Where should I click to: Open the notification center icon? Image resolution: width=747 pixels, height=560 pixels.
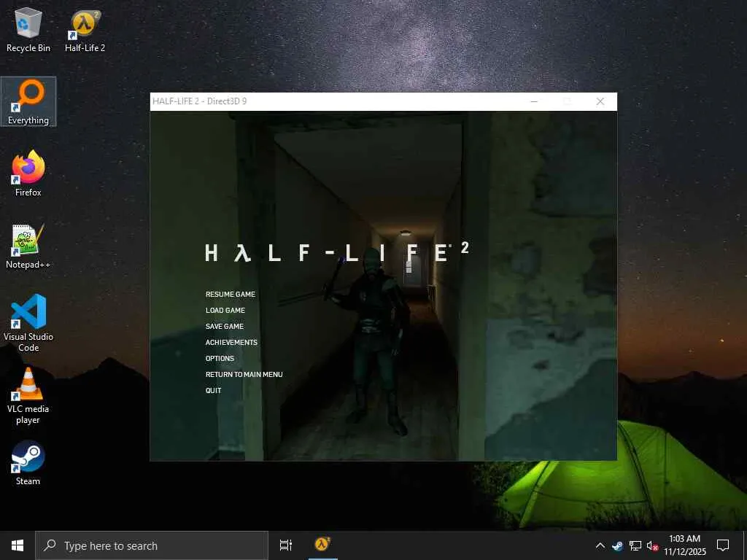point(723,545)
